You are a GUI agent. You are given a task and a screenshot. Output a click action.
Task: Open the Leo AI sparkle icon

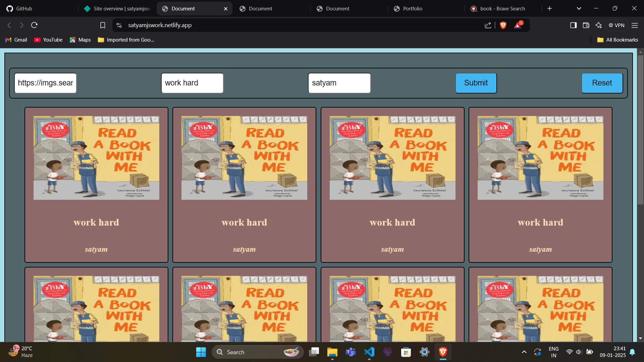click(599, 25)
